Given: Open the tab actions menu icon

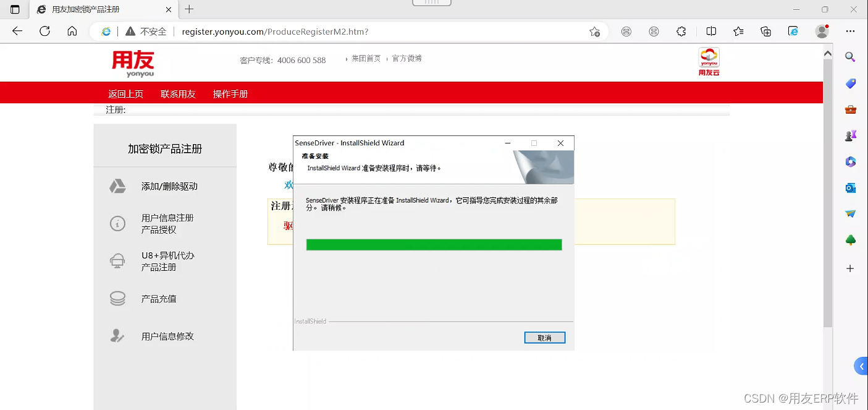Looking at the screenshot, I should pos(15,9).
